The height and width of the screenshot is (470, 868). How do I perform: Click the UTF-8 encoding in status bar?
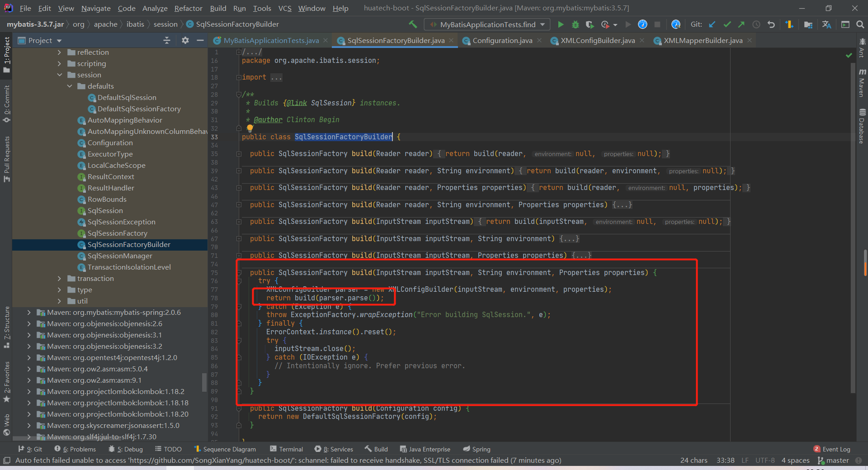pyautogui.click(x=765, y=461)
